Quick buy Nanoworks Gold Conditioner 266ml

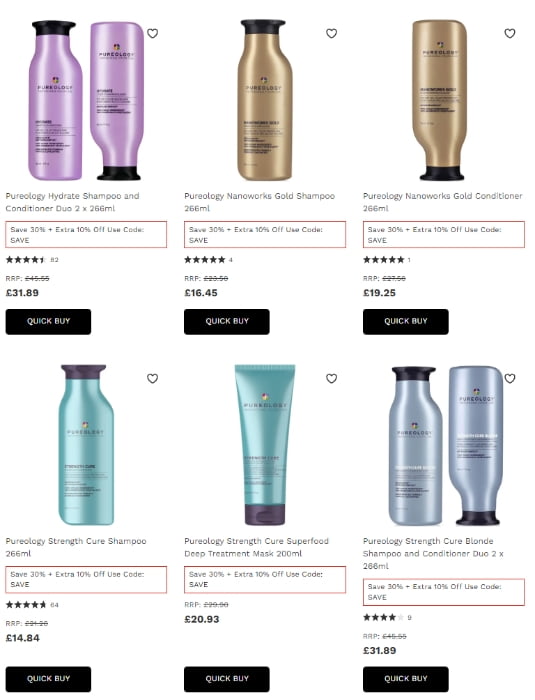(405, 321)
